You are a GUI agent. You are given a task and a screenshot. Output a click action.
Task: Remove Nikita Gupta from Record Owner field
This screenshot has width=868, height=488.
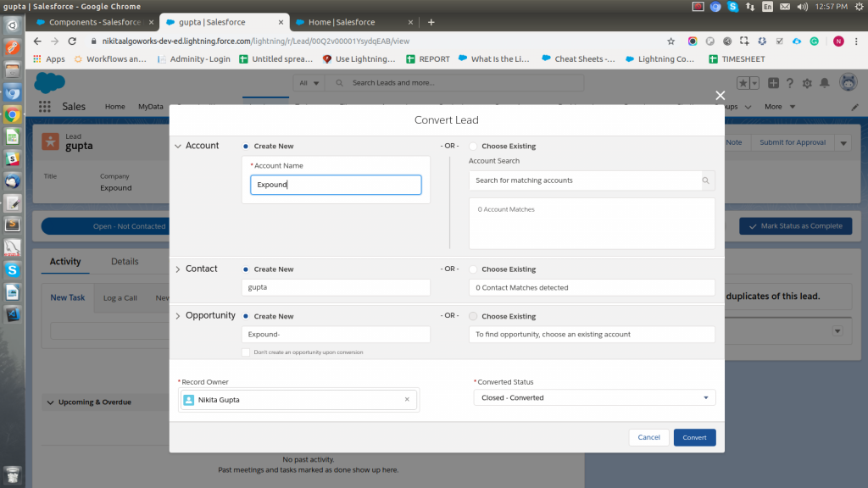(407, 400)
